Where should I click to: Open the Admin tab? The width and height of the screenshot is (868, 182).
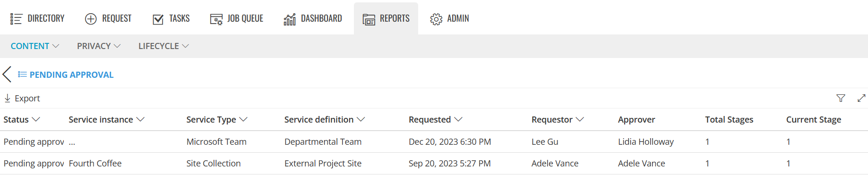pyautogui.click(x=449, y=18)
